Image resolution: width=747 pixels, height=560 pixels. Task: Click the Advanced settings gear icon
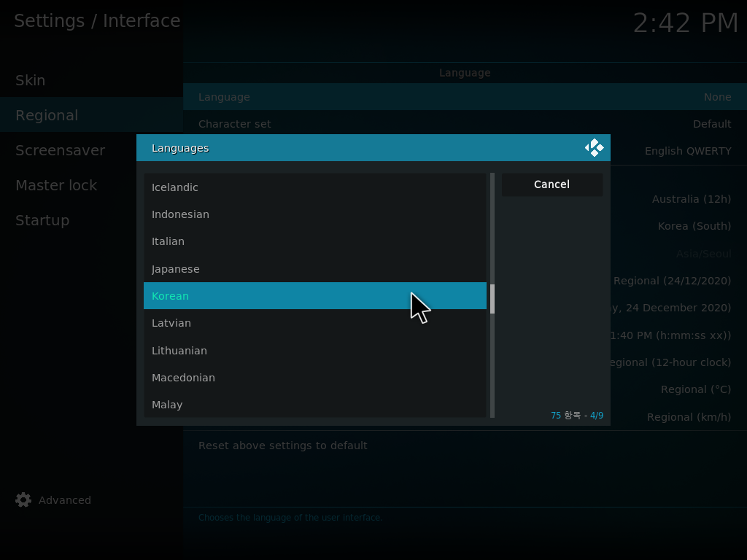[x=23, y=500]
